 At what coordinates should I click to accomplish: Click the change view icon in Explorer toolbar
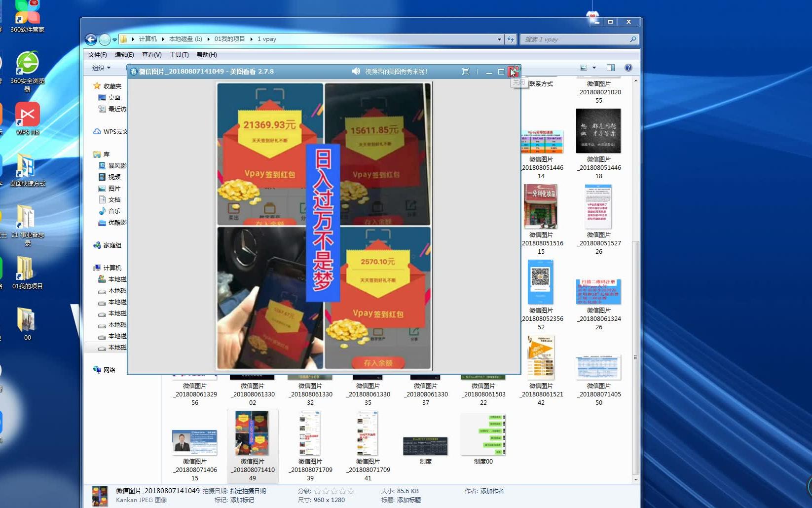point(584,68)
